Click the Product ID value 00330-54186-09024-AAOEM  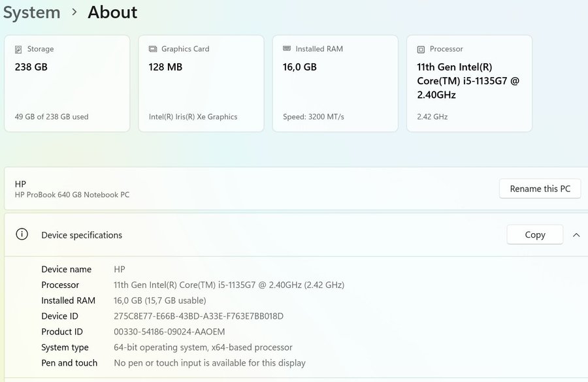coord(169,332)
